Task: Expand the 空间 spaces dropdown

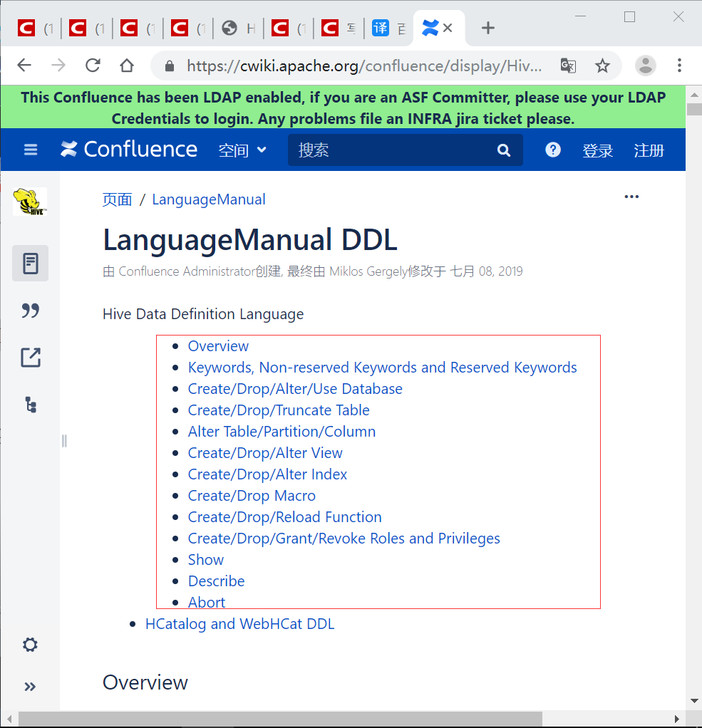Action: pyautogui.click(x=242, y=150)
